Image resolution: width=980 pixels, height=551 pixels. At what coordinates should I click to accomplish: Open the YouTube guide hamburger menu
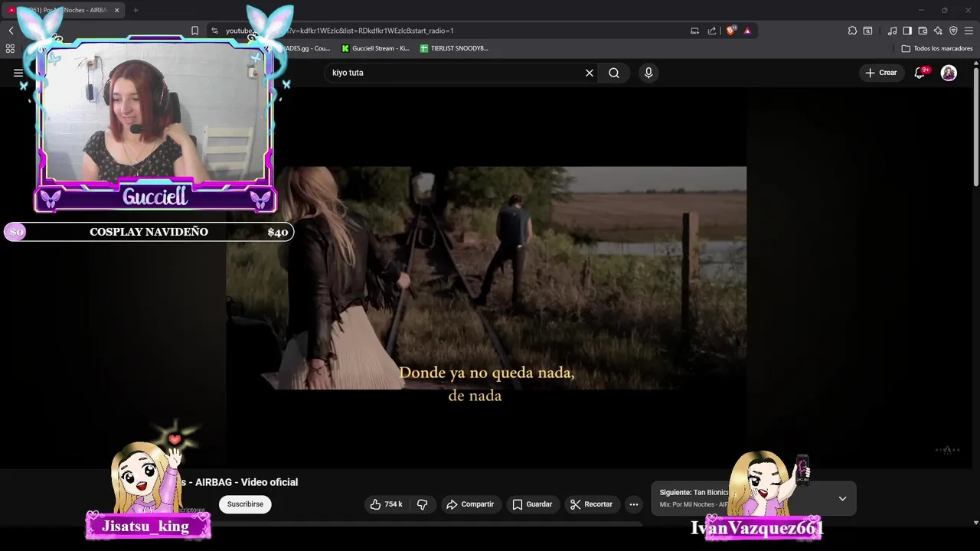click(x=18, y=73)
